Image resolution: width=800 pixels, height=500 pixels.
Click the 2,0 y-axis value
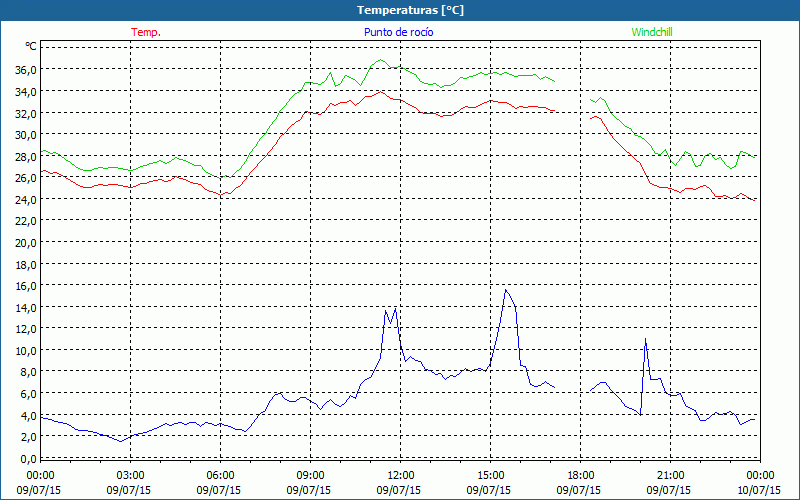click(x=28, y=437)
